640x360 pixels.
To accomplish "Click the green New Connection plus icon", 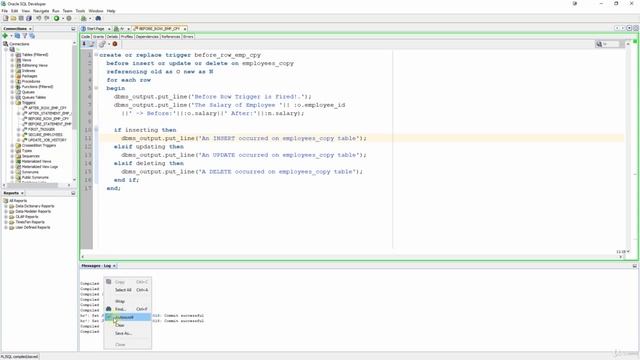I will (5, 36).
